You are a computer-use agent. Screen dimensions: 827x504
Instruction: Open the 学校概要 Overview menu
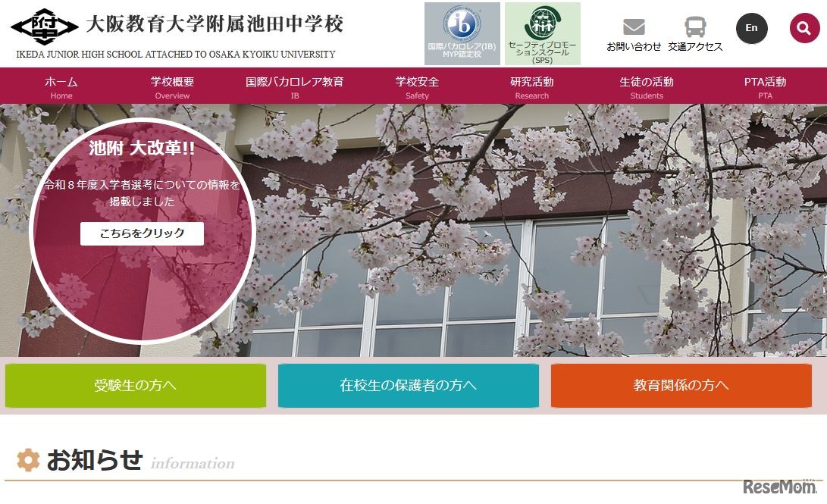(x=172, y=86)
